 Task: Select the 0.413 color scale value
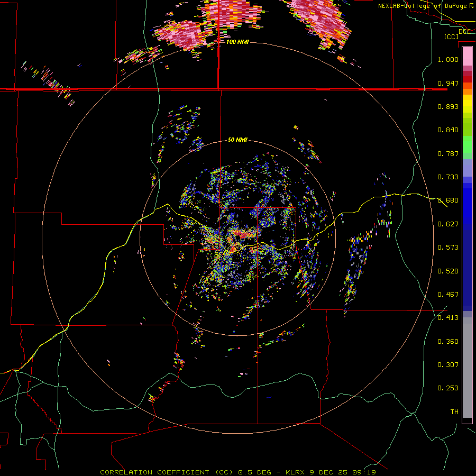[448, 318]
